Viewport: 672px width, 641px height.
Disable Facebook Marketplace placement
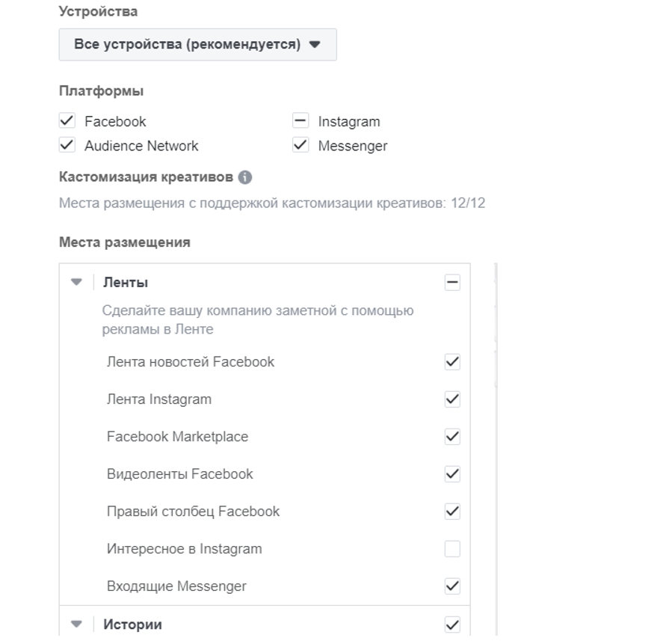tap(452, 437)
